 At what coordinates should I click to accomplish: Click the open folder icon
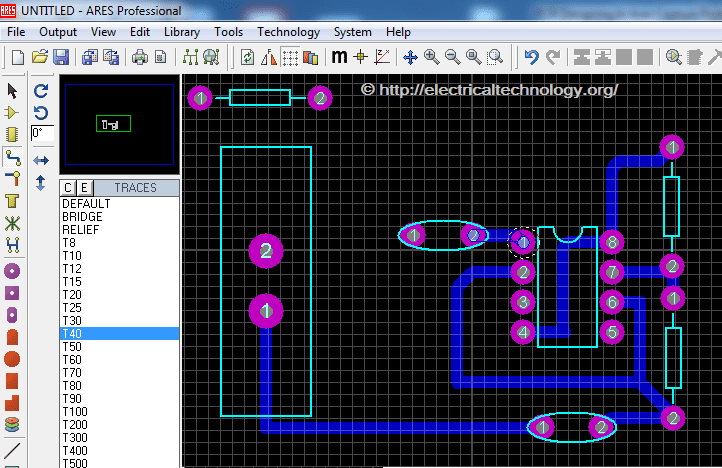(x=40, y=57)
